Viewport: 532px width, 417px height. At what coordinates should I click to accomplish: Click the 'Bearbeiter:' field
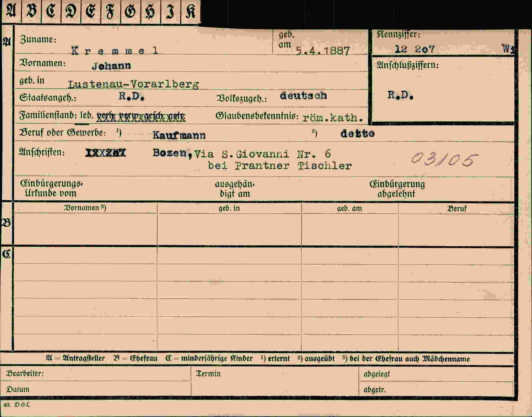pos(95,373)
